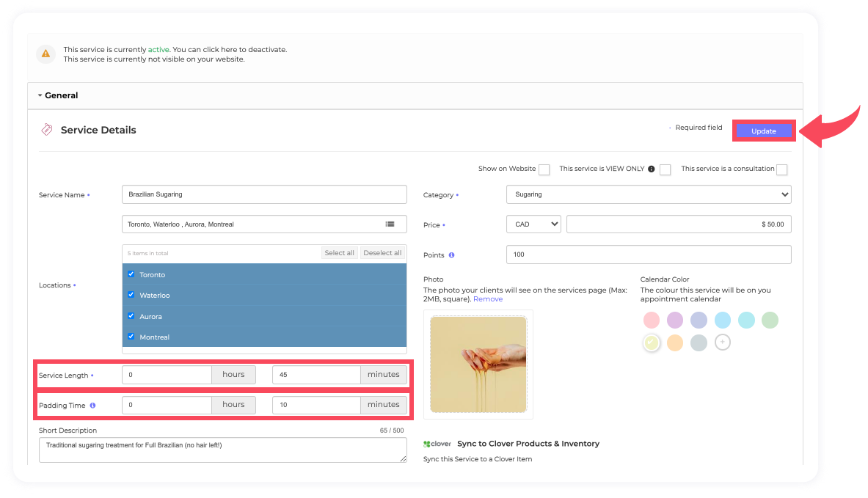Click the Clover logo icon

click(x=437, y=444)
